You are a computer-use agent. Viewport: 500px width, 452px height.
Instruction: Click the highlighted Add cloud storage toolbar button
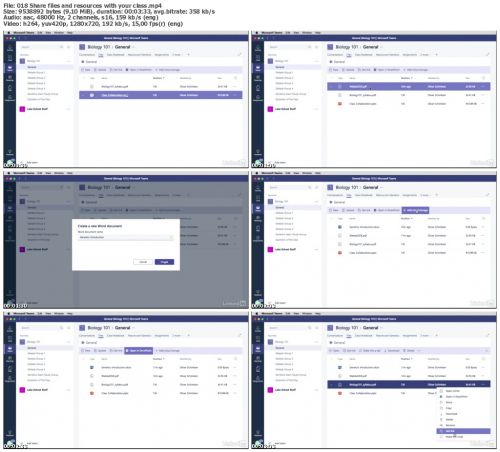416,210
